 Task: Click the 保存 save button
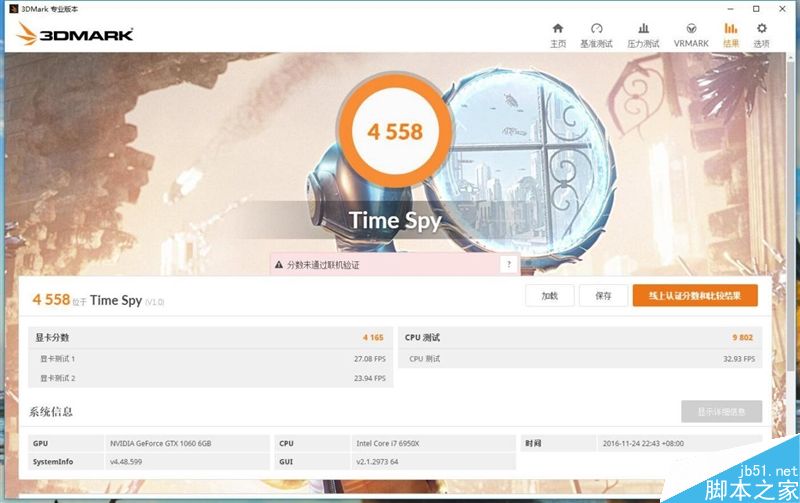click(603, 295)
